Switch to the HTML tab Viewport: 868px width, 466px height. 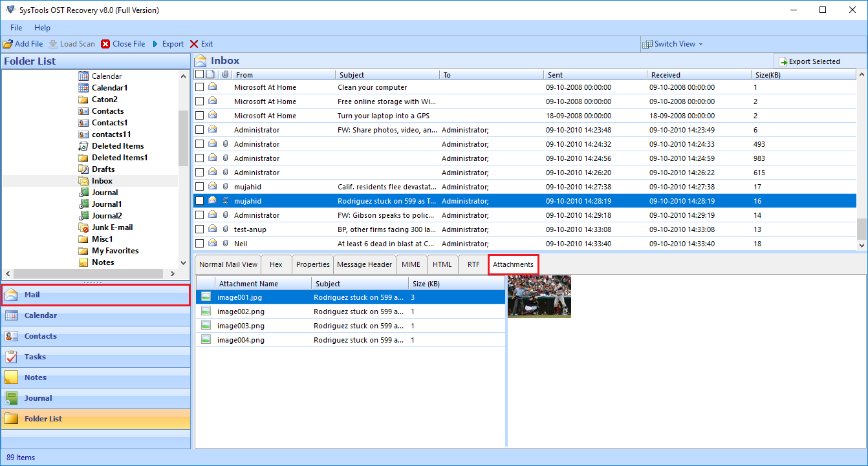[x=442, y=264]
